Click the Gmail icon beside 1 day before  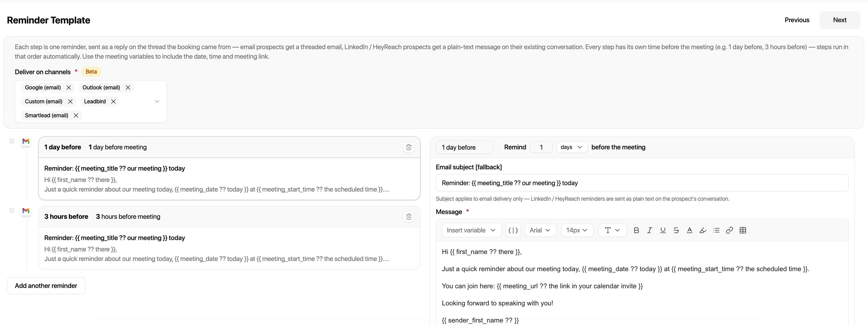pyautogui.click(x=26, y=141)
